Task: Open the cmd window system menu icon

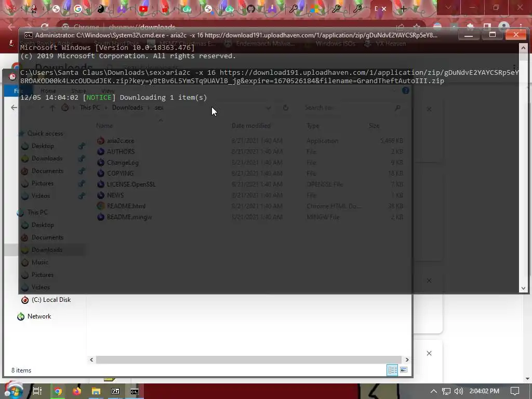Action: coord(29,35)
